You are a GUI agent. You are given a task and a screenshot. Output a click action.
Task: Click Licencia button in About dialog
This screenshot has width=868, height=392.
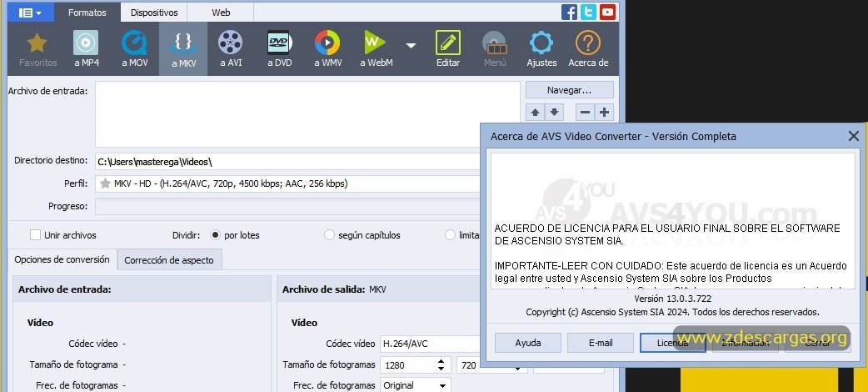coord(672,343)
